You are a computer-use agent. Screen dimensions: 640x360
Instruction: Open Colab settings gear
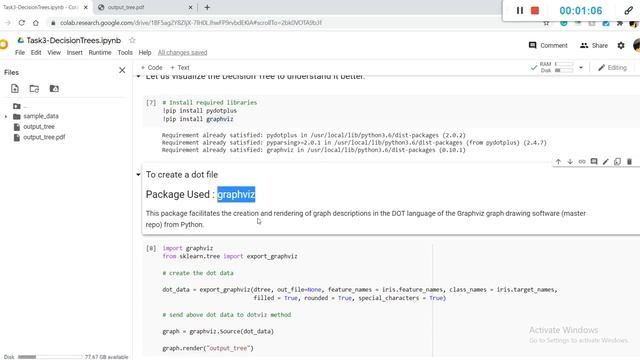[x=621, y=45]
